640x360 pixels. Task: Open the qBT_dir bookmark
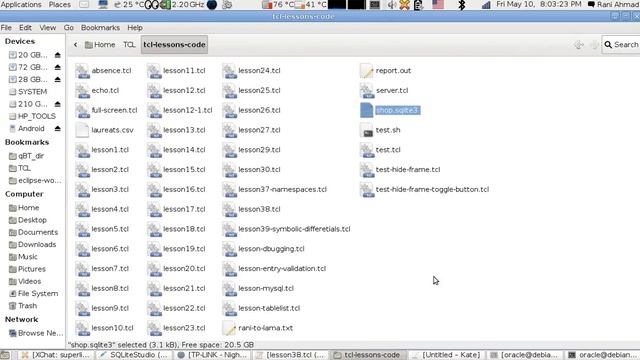click(x=27, y=156)
